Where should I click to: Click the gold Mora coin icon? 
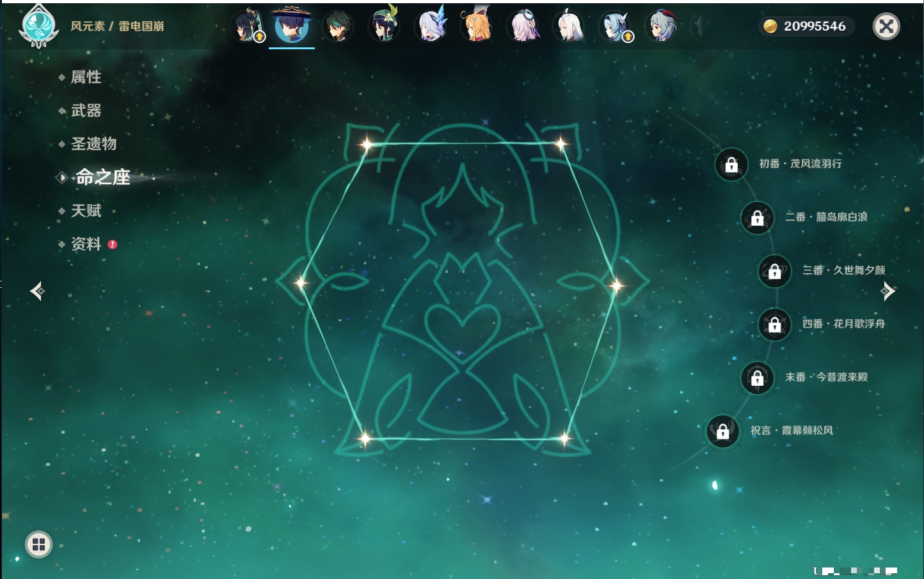(770, 26)
